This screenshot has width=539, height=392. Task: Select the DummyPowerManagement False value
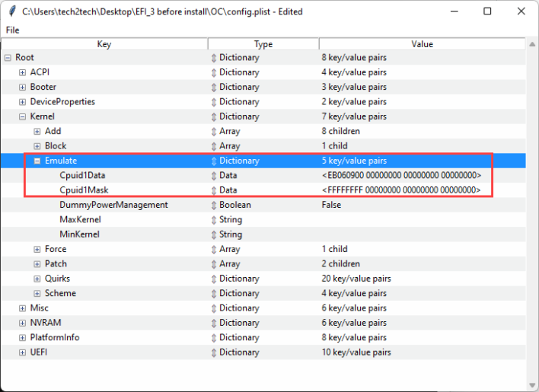331,206
